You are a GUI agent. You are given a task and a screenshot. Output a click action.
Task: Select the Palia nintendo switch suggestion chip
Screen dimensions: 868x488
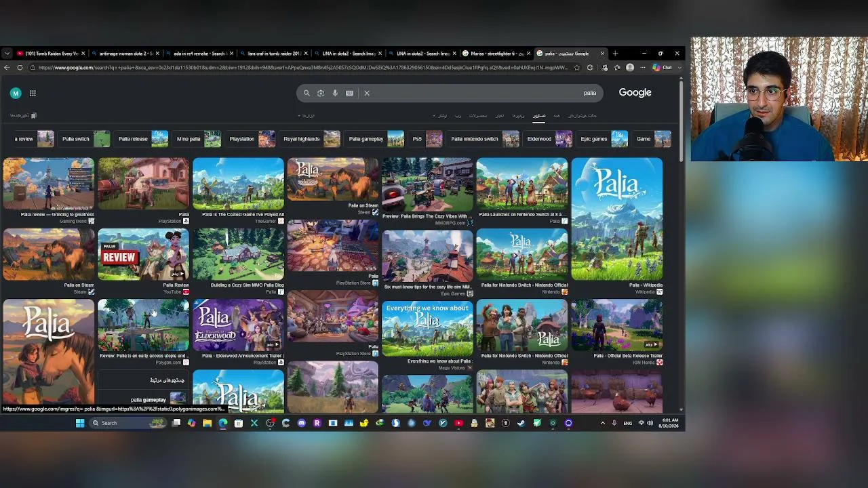pos(484,139)
